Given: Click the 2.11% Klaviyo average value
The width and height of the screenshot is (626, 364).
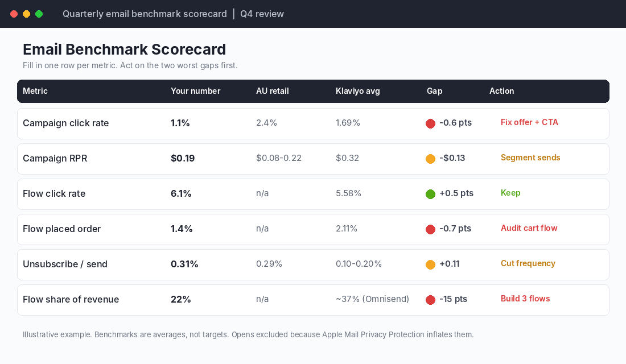Looking at the screenshot, I should [347, 228].
